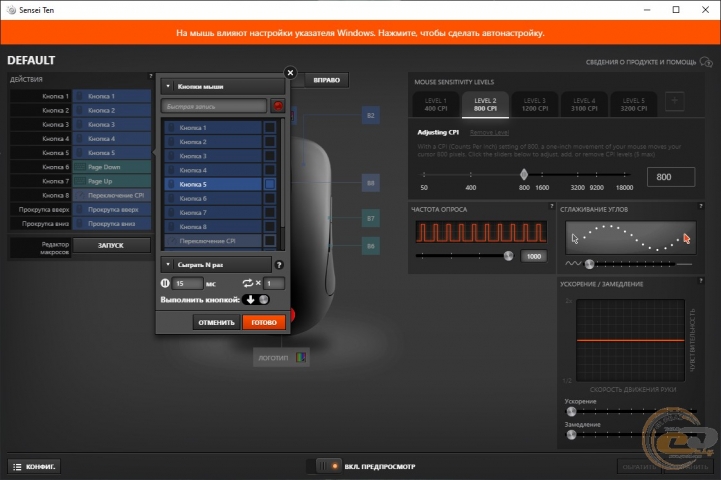Select B8 button marker on mouse

[371, 183]
